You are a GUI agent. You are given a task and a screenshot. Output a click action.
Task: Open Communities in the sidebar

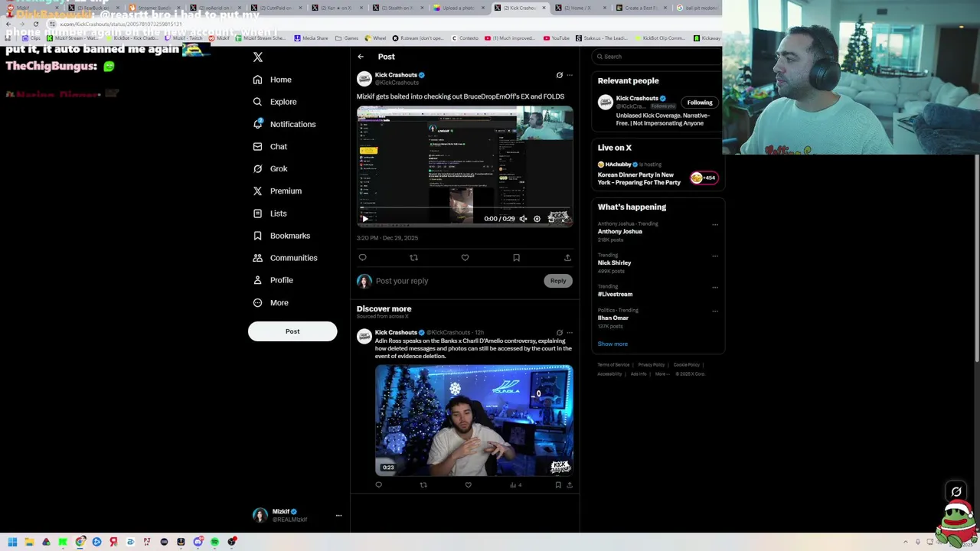285,258
